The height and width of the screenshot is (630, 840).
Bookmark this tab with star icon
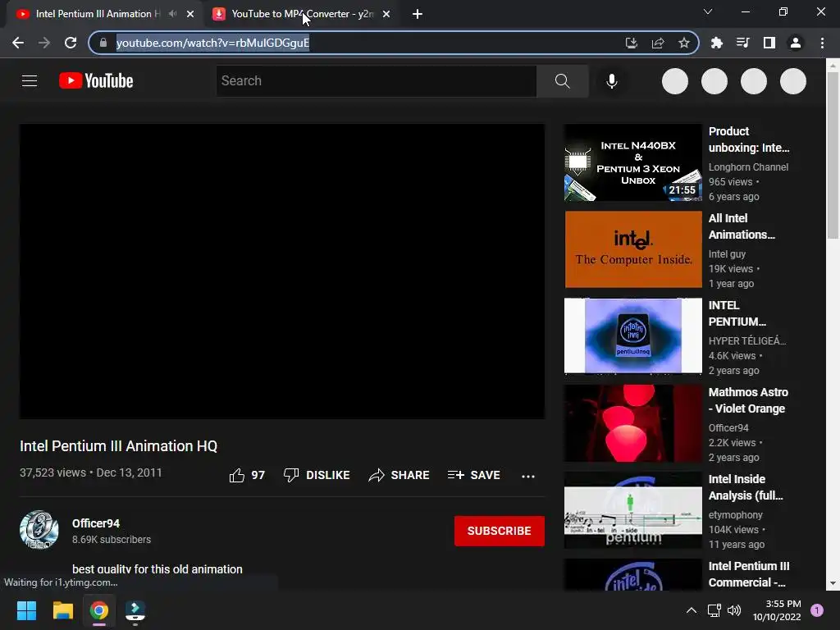point(684,43)
